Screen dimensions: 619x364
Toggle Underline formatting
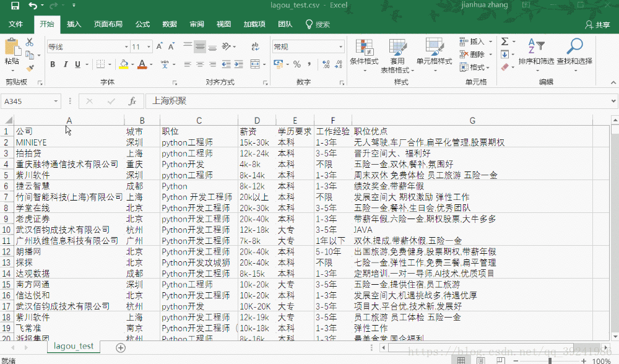(78, 64)
